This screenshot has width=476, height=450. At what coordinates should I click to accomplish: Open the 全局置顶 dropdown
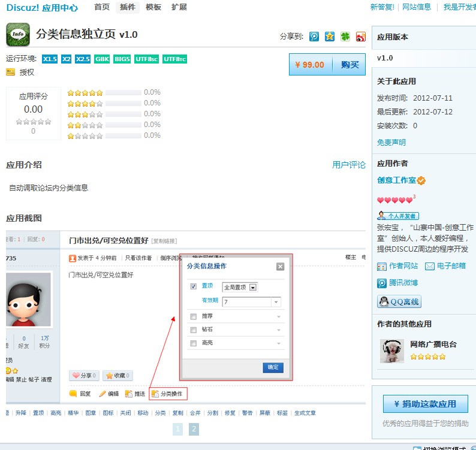point(240,287)
